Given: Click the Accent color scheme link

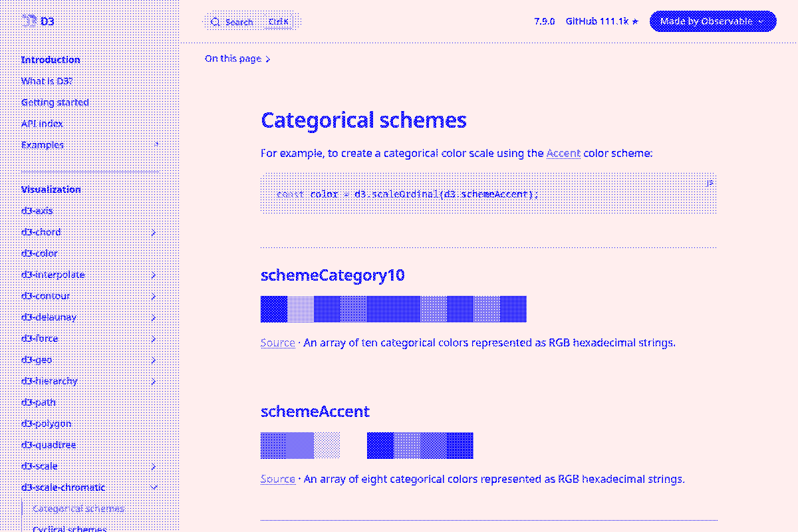Looking at the screenshot, I should point(563,154).
